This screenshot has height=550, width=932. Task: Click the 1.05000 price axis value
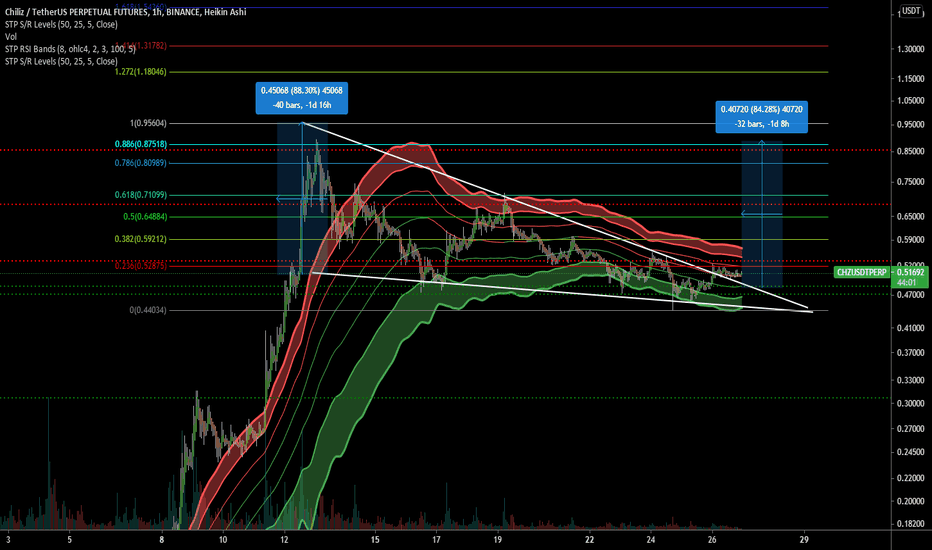[x=911, y=100]
